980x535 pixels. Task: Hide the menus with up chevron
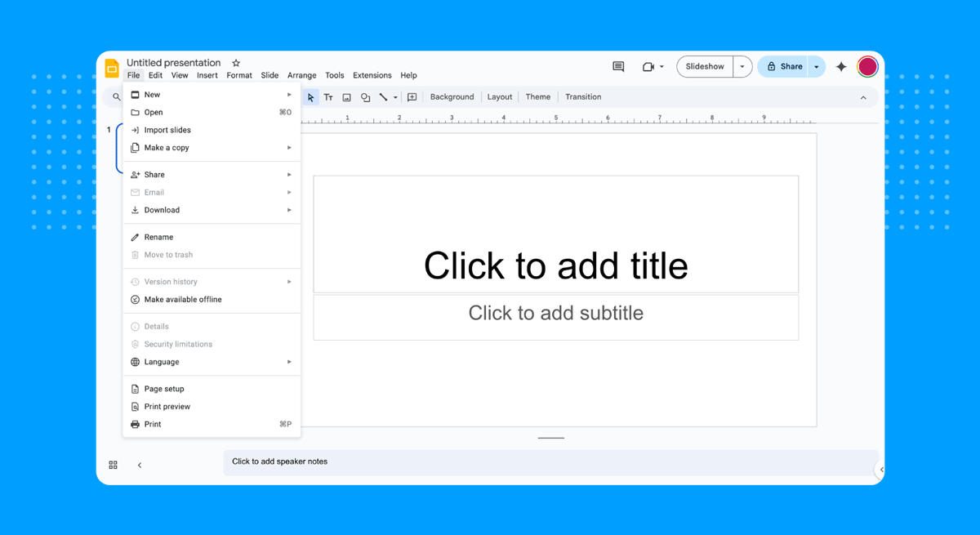point(863,97)
